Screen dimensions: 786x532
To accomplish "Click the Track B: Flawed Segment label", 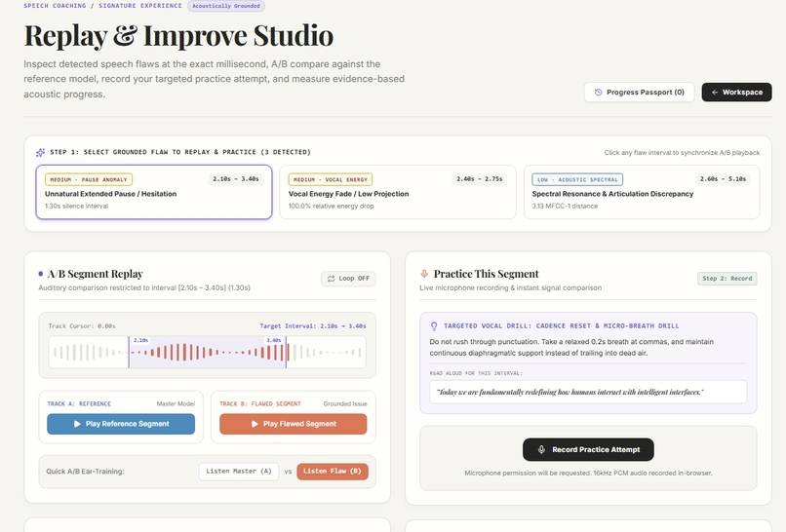I will pyautogui.click(x=260, y=403).
